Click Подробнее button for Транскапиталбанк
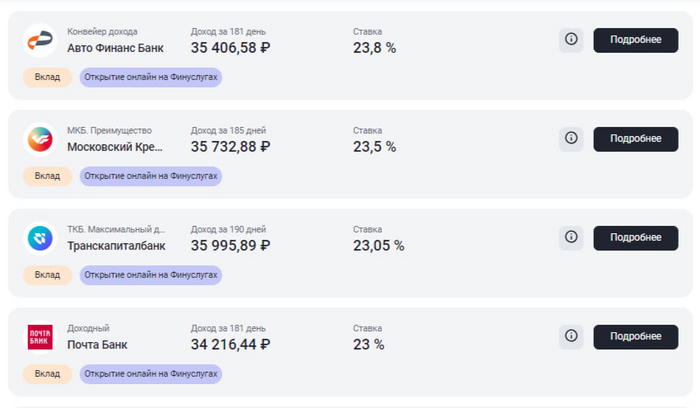The width and height of the screenshot is (700, 408). (636, 237)
